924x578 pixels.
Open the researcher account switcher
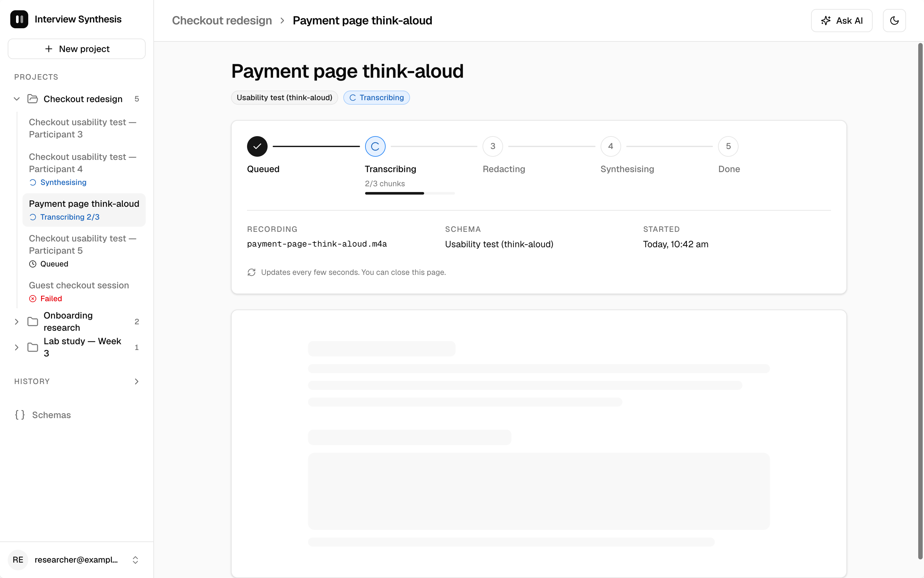[x=76, y=560]
